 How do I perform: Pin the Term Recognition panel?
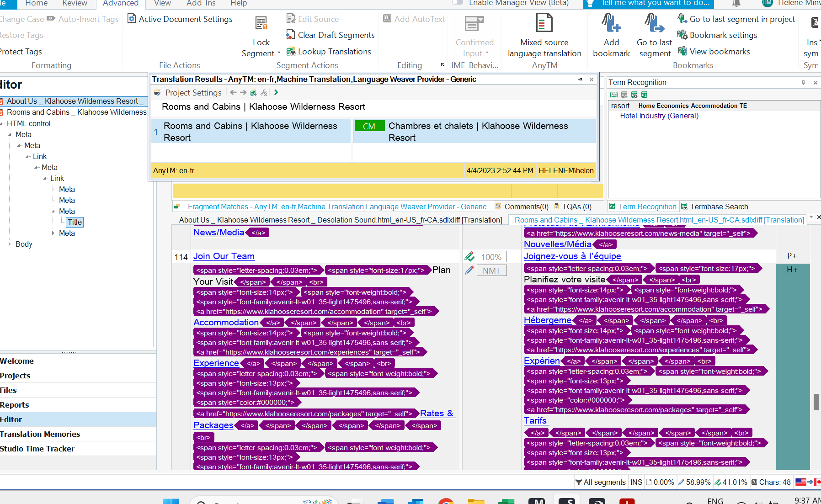pos(803,83)
